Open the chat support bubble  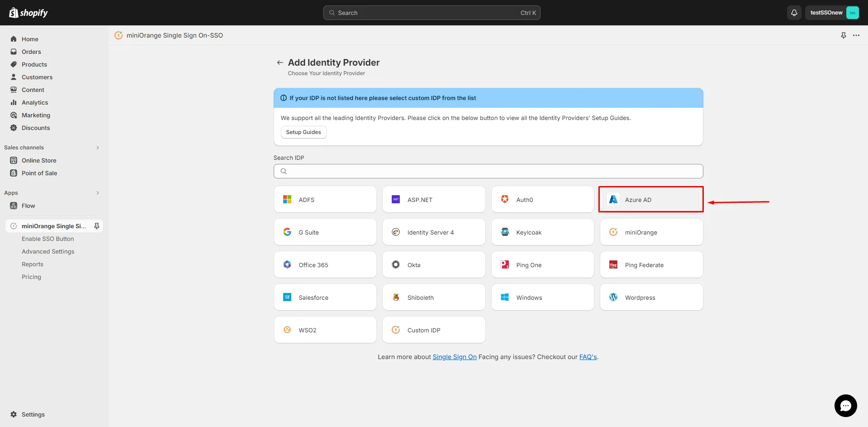click(x=845, y=406)
